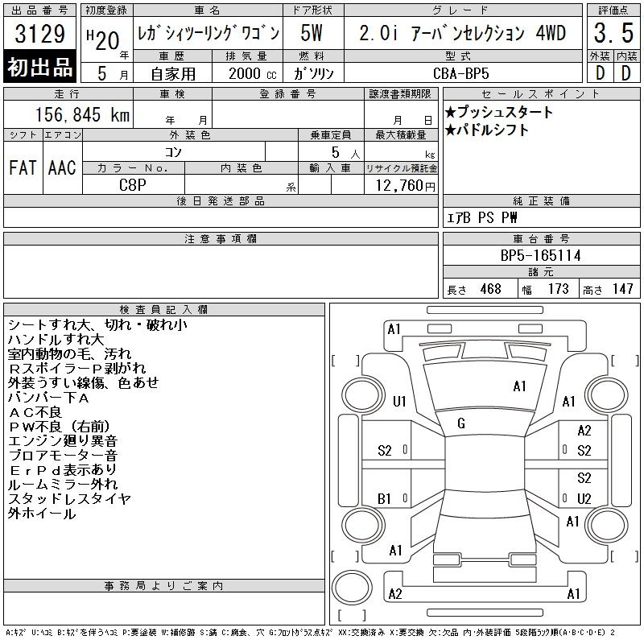
Task: Select note ルームミラー外れ
Action: [x=63, y=485]
